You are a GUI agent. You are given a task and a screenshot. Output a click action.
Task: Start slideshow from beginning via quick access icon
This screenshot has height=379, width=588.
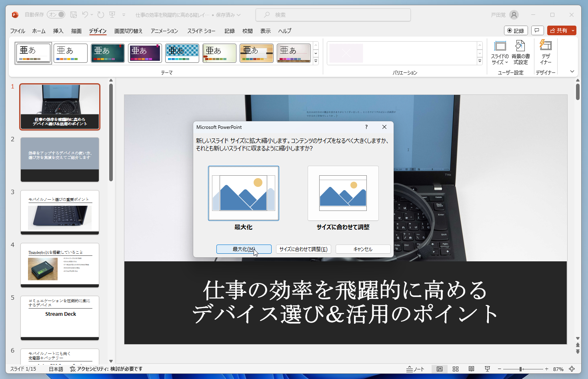112,15
